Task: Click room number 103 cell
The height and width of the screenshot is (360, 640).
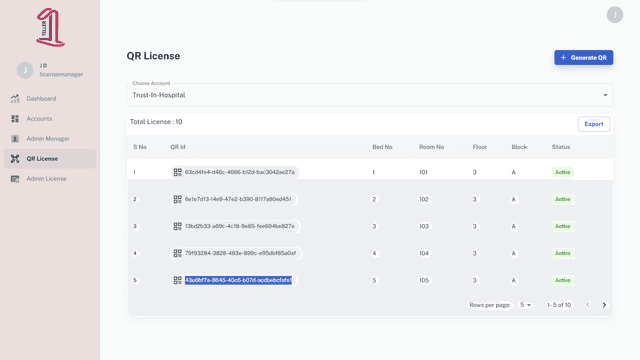Action: click(x=424, y=226)
